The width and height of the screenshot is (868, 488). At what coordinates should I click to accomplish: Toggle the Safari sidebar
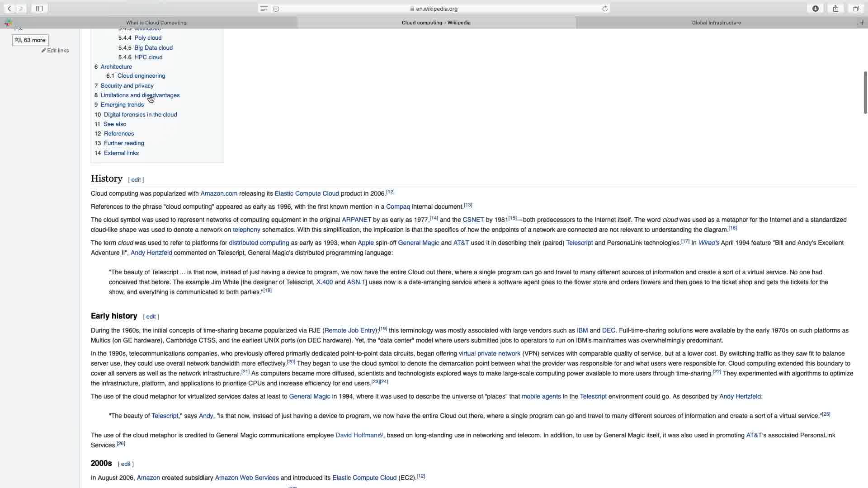(39, 9)
